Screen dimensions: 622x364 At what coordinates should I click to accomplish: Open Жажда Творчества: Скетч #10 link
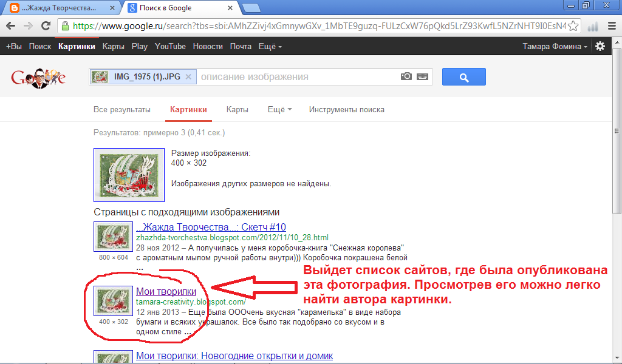point(211,227)
